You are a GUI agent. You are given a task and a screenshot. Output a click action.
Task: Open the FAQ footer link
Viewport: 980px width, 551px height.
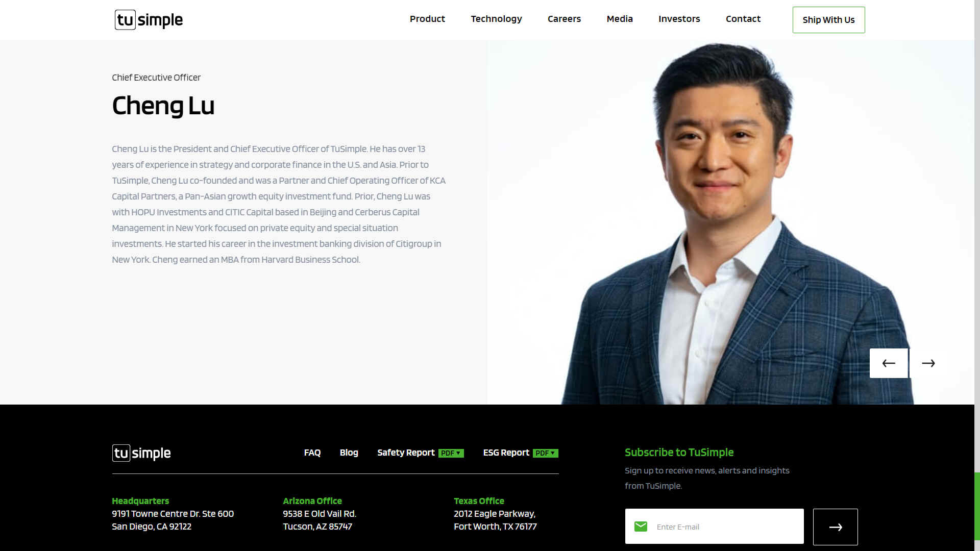click(x=312, y=453)
